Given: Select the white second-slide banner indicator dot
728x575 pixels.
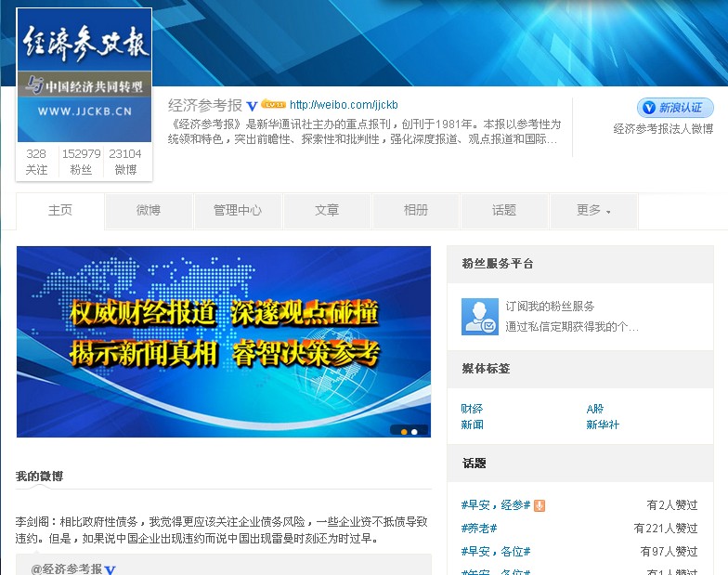Looking at the screenshot, I should [x=415, y=431].
